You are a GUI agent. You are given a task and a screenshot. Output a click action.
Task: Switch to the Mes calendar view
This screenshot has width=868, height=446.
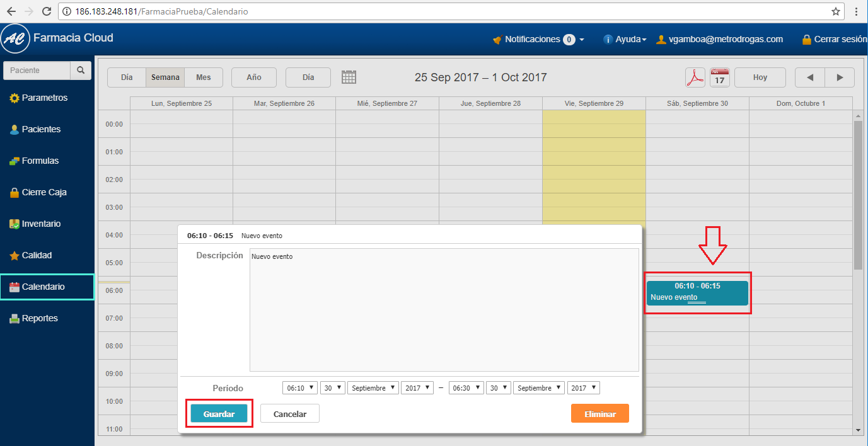pos(204,77)
